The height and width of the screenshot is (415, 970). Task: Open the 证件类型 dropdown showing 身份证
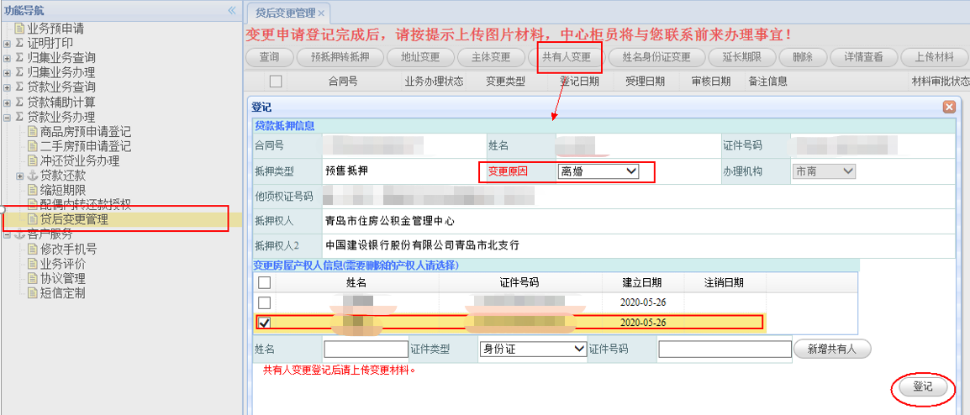click(532, 349)
